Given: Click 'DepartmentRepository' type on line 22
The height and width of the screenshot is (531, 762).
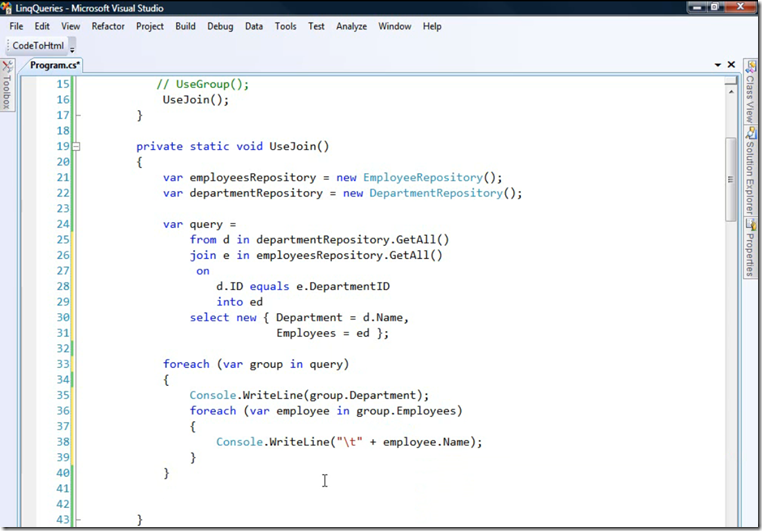Looking at the screenshot, I should coord(436,193).
